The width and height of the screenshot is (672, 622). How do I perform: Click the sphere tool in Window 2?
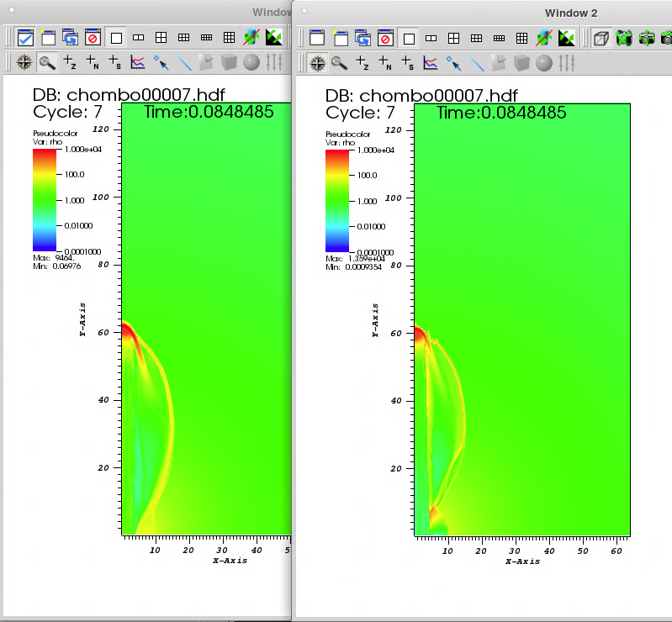[544, 63]
